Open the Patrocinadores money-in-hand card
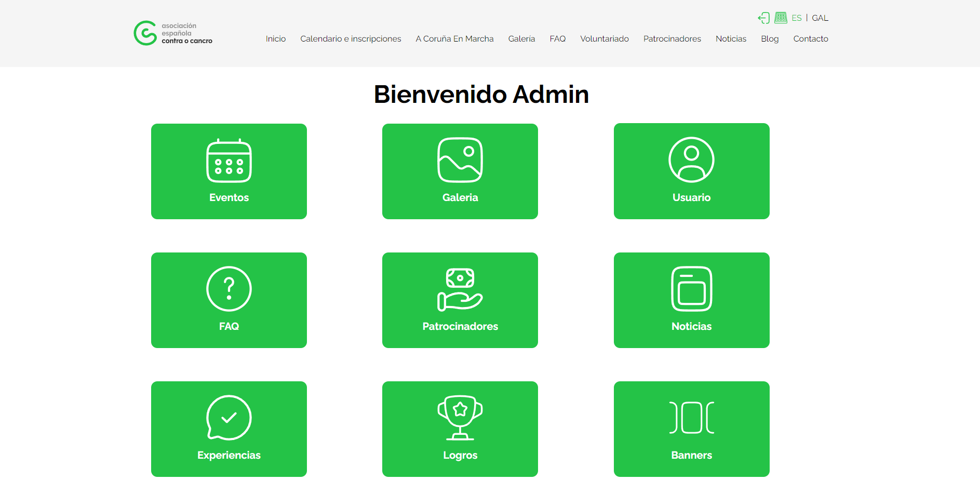The image size is (980, 493). click(460, 300)
